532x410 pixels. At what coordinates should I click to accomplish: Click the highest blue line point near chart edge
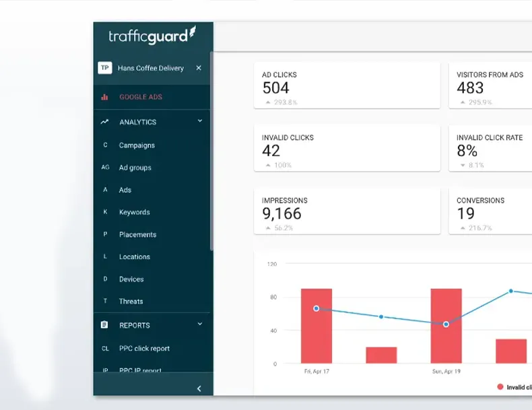click(511, 291)
